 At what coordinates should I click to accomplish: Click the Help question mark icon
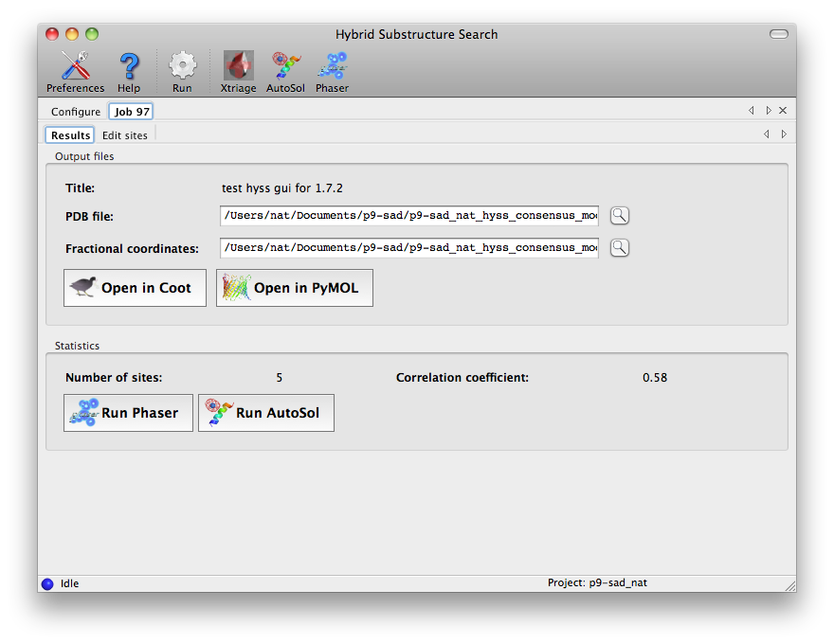(x=129, y=71)
